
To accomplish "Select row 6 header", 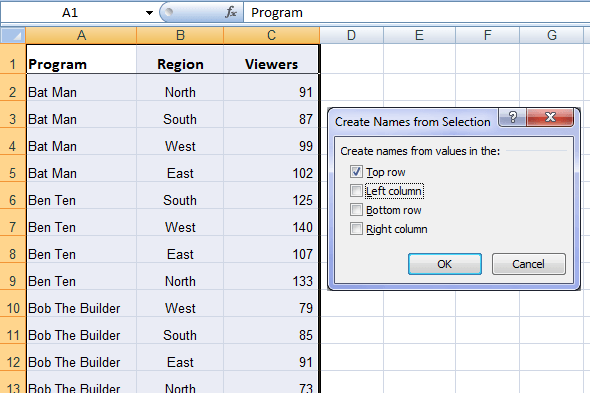I will click(x=13, y=200).
